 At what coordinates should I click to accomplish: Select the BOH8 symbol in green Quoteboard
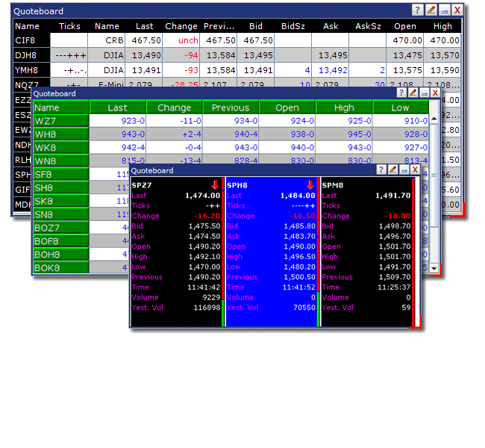point(61,254)
